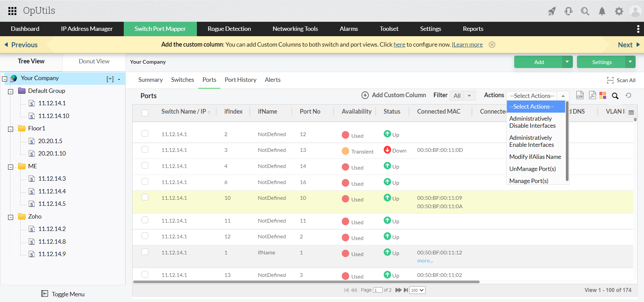This screenshot has width=644, height=302.
Task: Refresh the ports table
Action: (x=629, y=96)
